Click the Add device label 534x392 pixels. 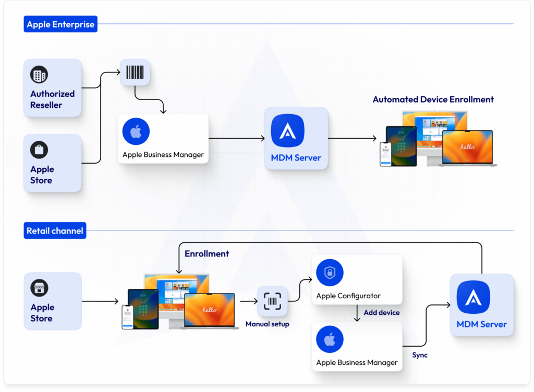(x=381, y=313)
